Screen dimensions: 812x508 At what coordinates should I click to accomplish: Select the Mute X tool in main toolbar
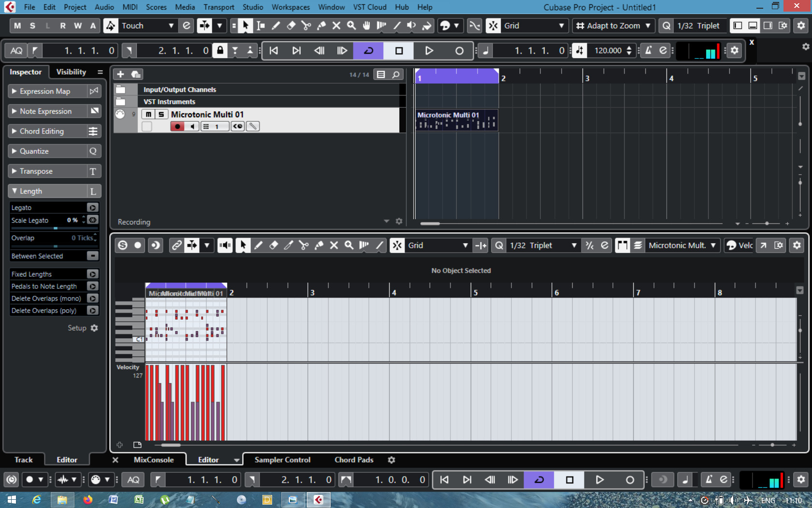tap(336, 26)
